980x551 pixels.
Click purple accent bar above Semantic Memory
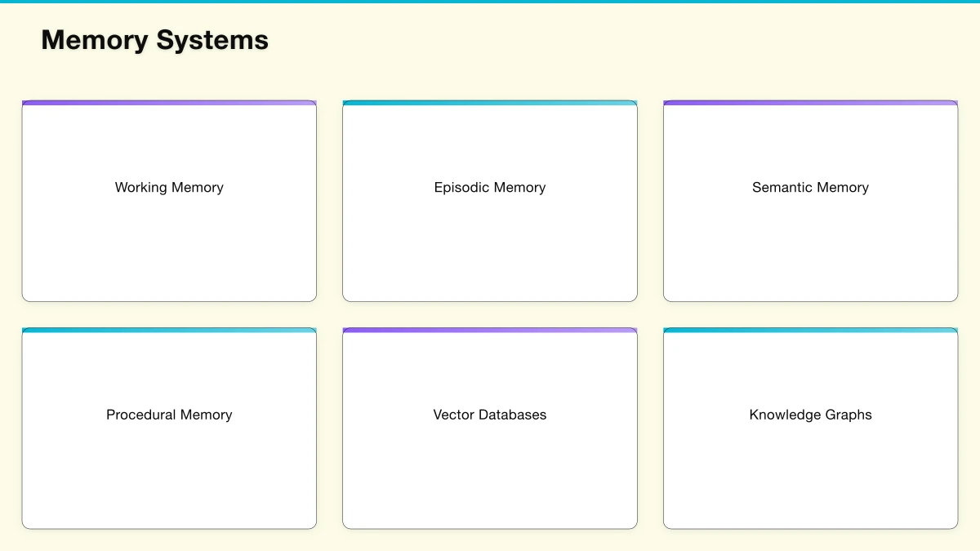point(810,103)
